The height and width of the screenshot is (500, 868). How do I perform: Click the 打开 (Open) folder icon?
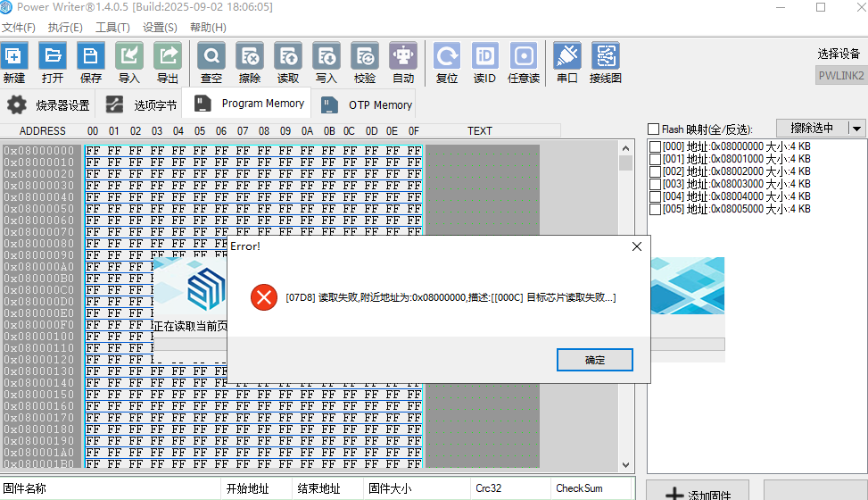click(53, 56)
